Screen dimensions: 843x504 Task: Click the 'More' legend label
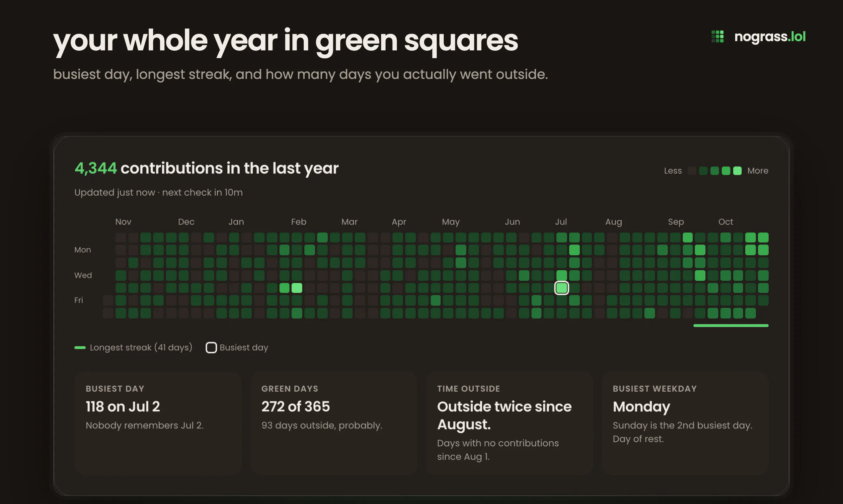[x=758, y=170]
